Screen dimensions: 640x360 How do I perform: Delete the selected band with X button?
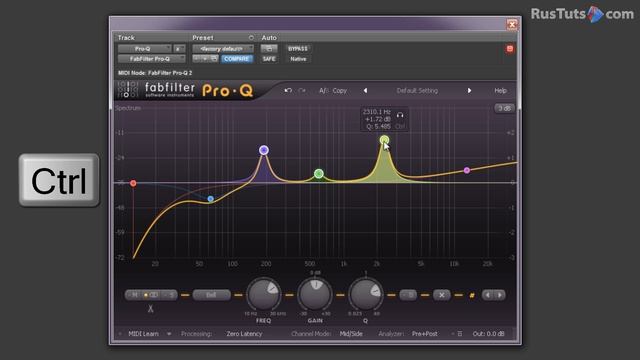point(442,295)
